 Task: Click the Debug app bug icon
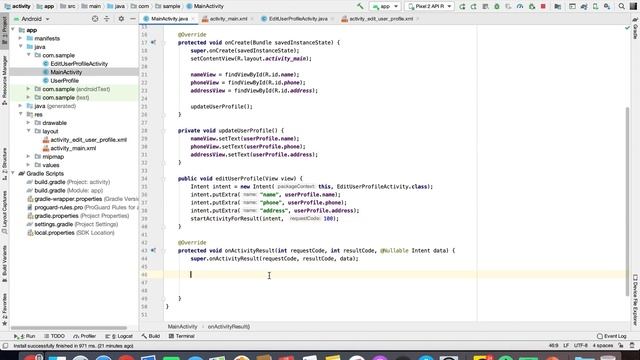[x=497, y=7]
